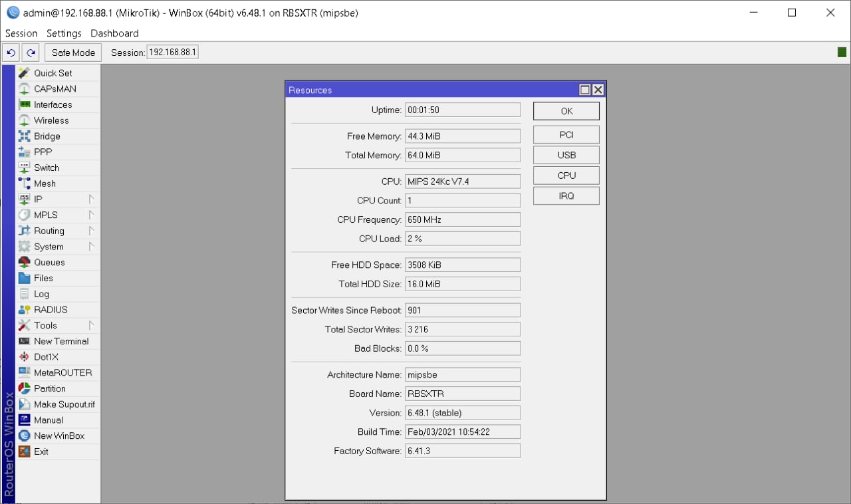
Task: Click the Build Time value Feb/03/2021
Action: pyautogui.click(x=463, y=432)
